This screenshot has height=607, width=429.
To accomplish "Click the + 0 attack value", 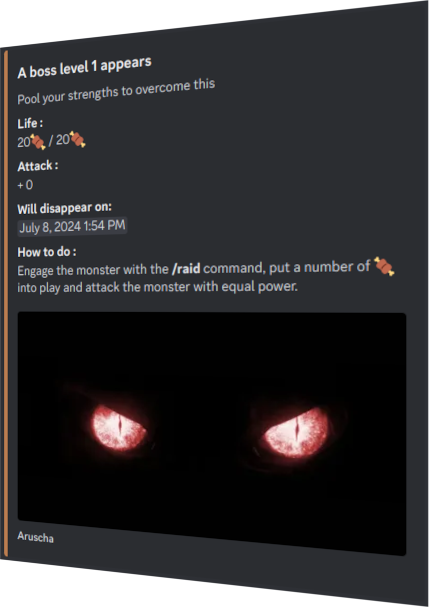I will [x=25, y=185].
